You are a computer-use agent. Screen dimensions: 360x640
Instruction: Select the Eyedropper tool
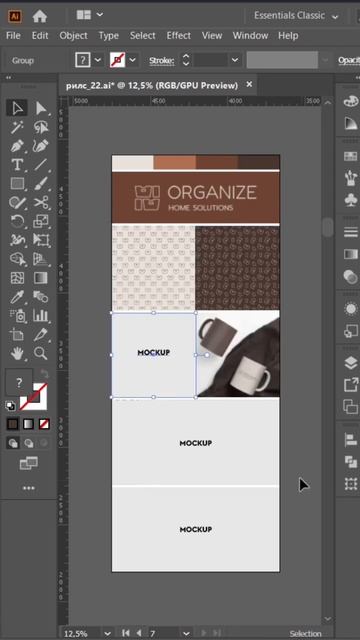pyautogui.click(x=17, y=296)
